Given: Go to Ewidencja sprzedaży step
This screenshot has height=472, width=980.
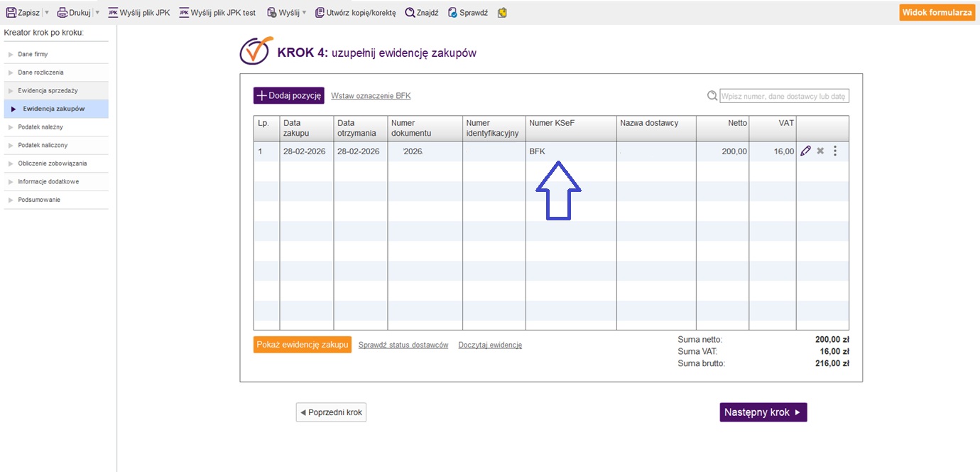Looking at the screenshot, I should tap(48, 91).
